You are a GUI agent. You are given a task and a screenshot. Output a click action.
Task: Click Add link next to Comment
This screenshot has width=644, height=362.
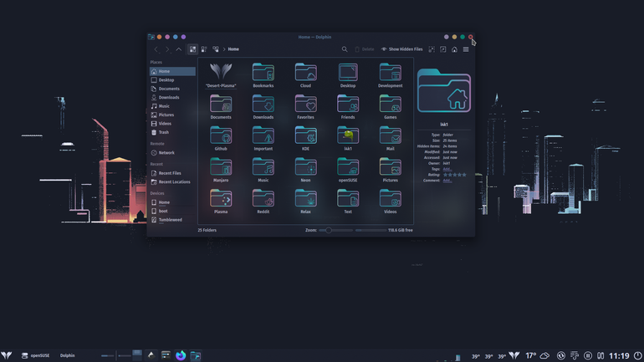(x=447, y=181)
